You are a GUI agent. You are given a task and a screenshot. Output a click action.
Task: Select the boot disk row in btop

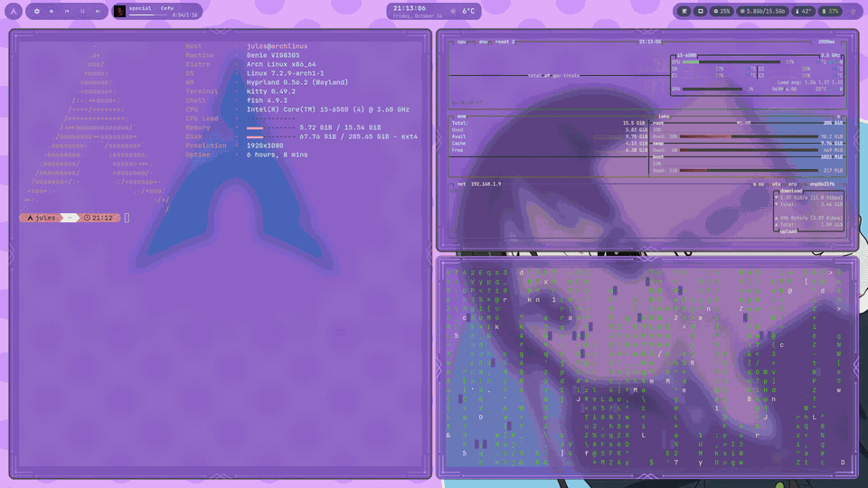tap(748, 157)
